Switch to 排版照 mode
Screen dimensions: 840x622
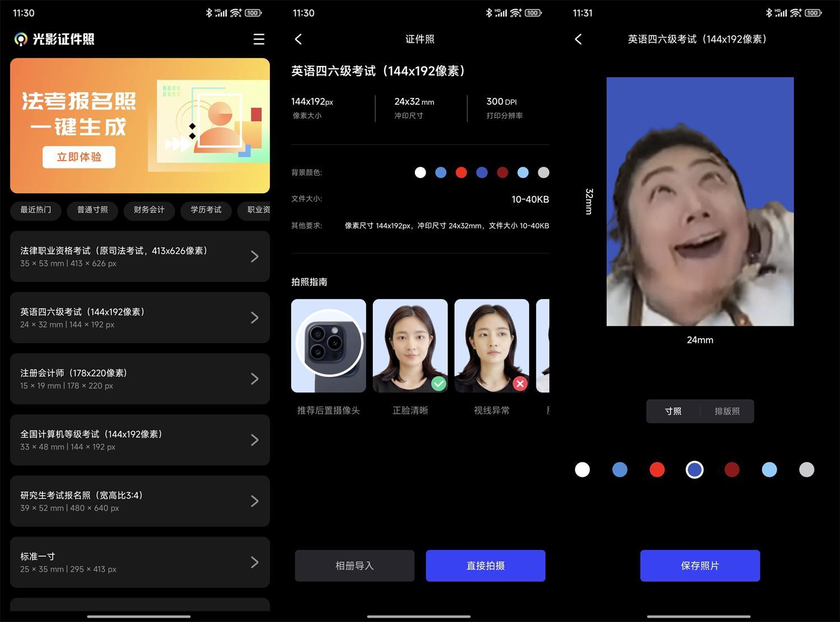[727, 411]
